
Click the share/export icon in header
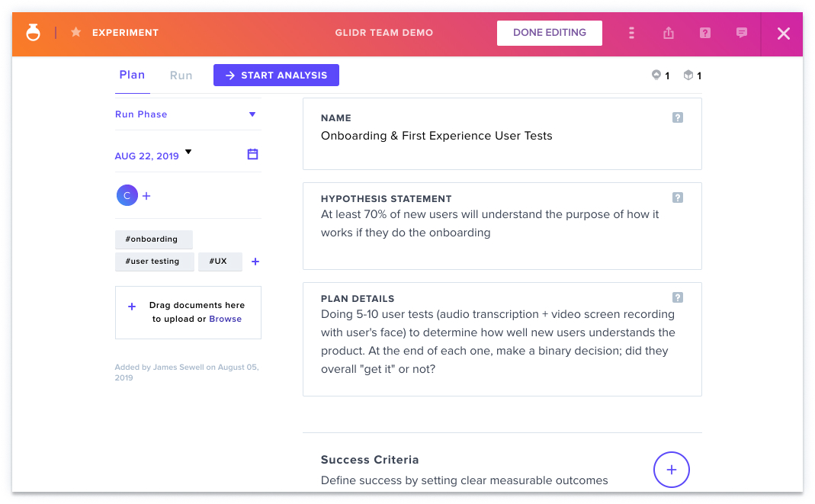click(x=669, y=33)
